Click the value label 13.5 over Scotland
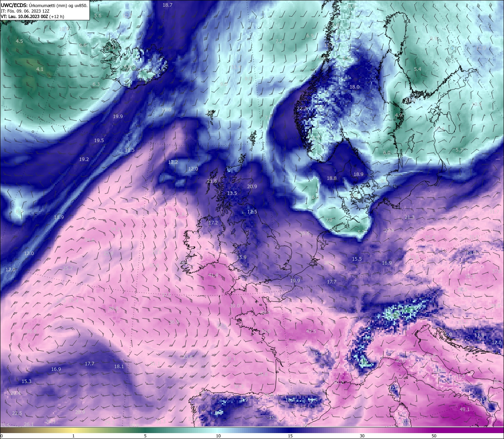Viewport: 504px width, 439px height. 232,193
